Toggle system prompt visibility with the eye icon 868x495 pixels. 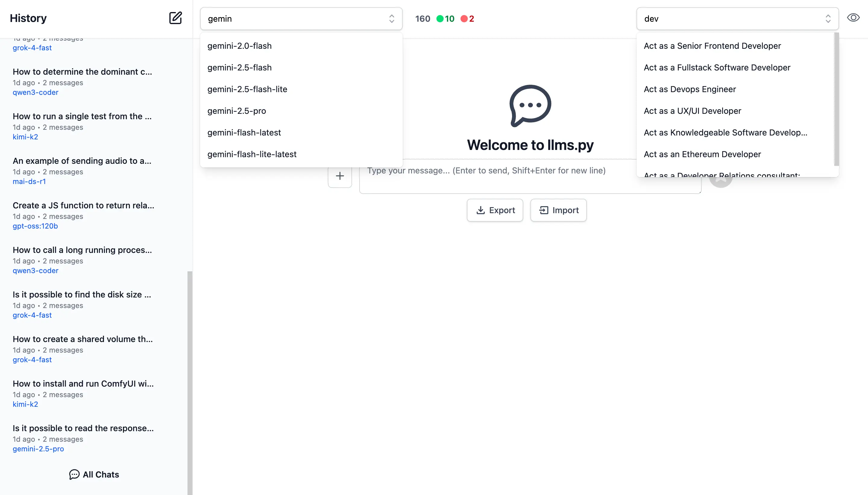(853, 18)
